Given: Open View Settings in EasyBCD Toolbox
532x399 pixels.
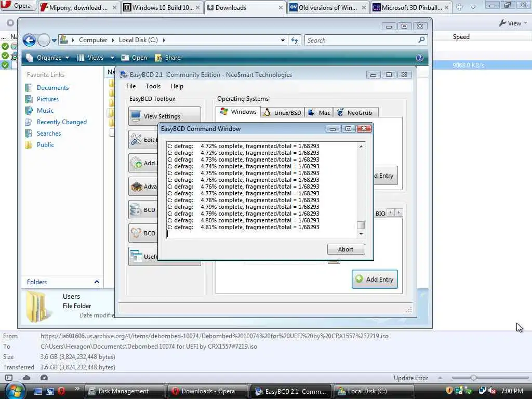Looking at the screenshot, I should (x=165, y=116).
